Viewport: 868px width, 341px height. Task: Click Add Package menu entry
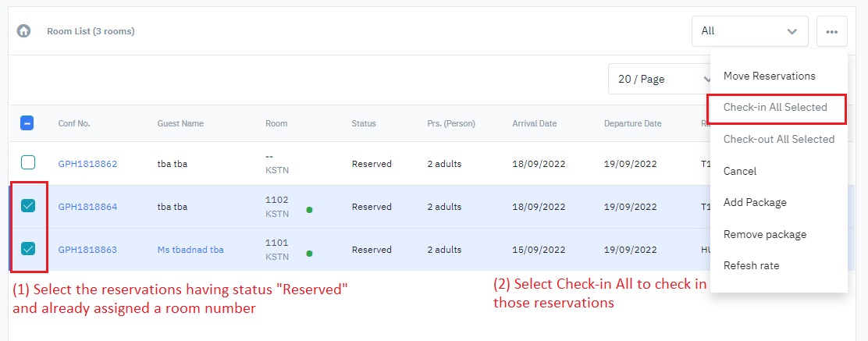pos(755,202)
